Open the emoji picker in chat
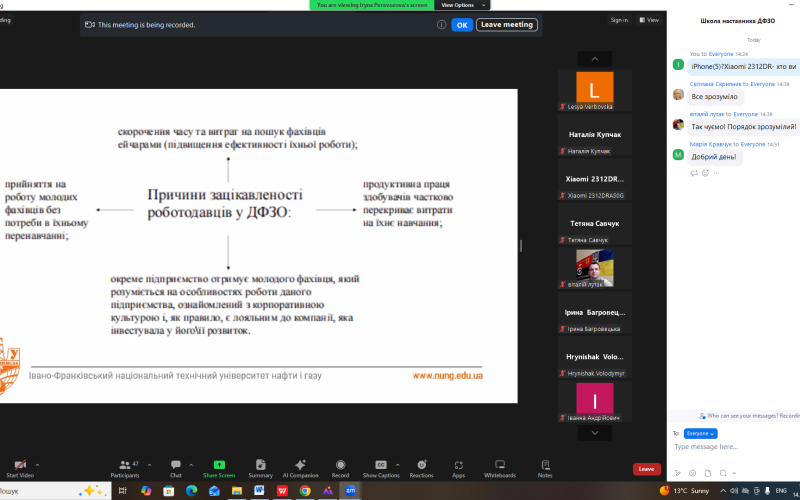The height and width of the screenshot is (500, 800). (692, 473)
